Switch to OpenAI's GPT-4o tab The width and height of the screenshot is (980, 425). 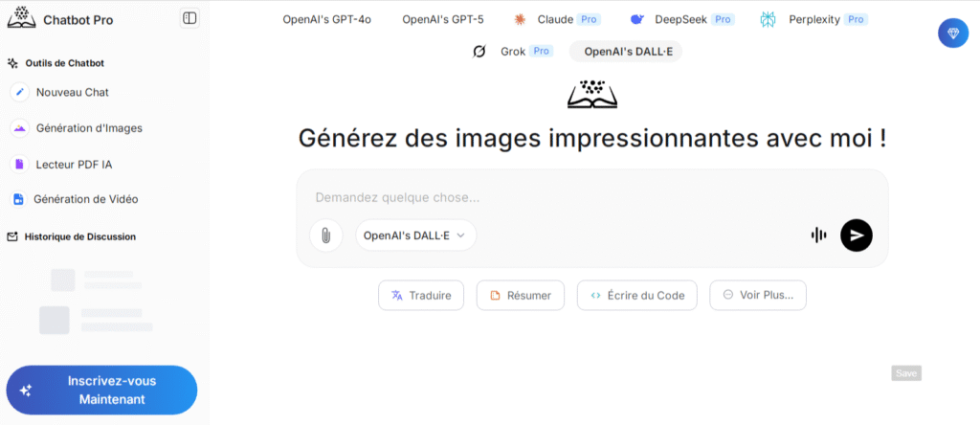click(327, 19)
